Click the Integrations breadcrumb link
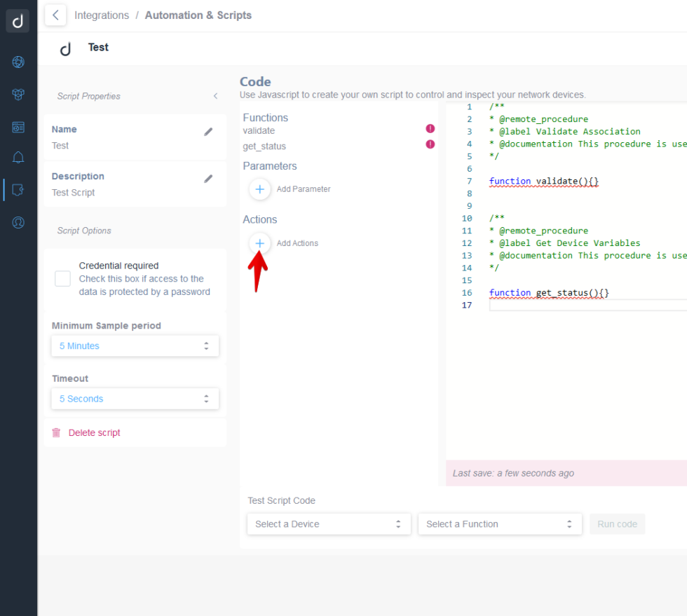 [x=102, y=15]
